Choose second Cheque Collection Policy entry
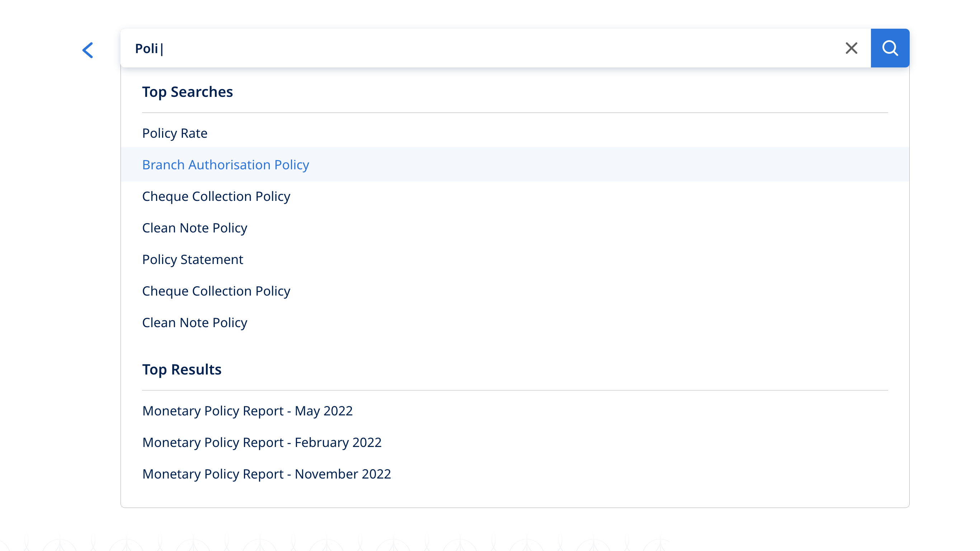 coord(216,291)
